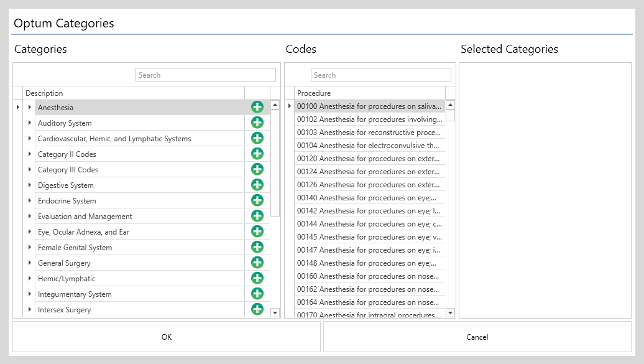Expand the Digestive System node
The image size is (644, 364).
coord(30,185)
